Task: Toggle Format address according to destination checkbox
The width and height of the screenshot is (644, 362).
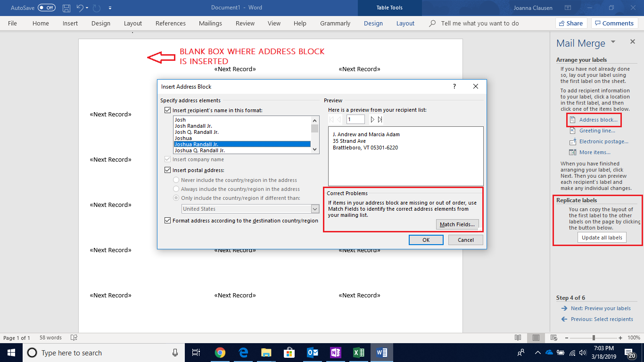Action: [x=168, y=221]
